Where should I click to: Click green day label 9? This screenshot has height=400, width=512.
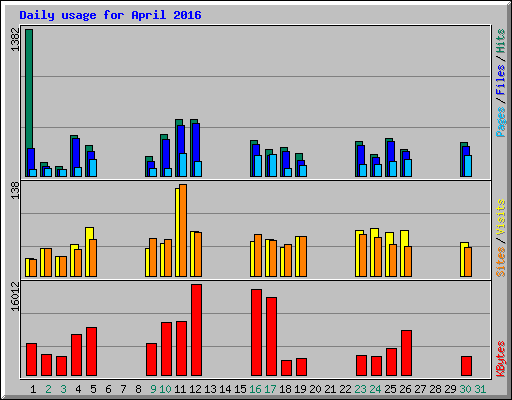pos(153,389)
